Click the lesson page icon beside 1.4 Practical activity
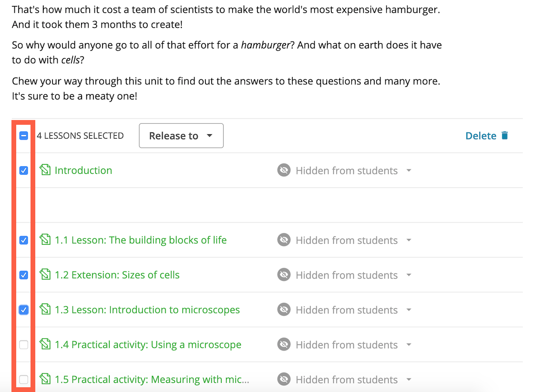 45,344
